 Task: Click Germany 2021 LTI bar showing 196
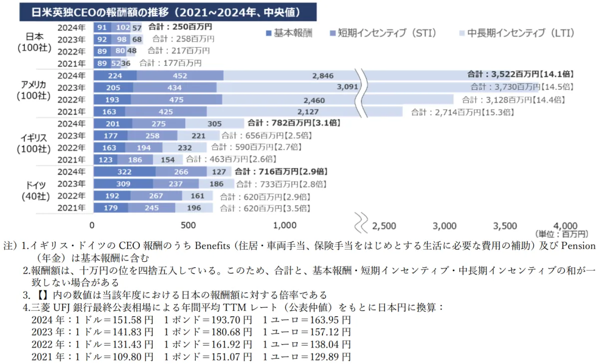[194, 208]
